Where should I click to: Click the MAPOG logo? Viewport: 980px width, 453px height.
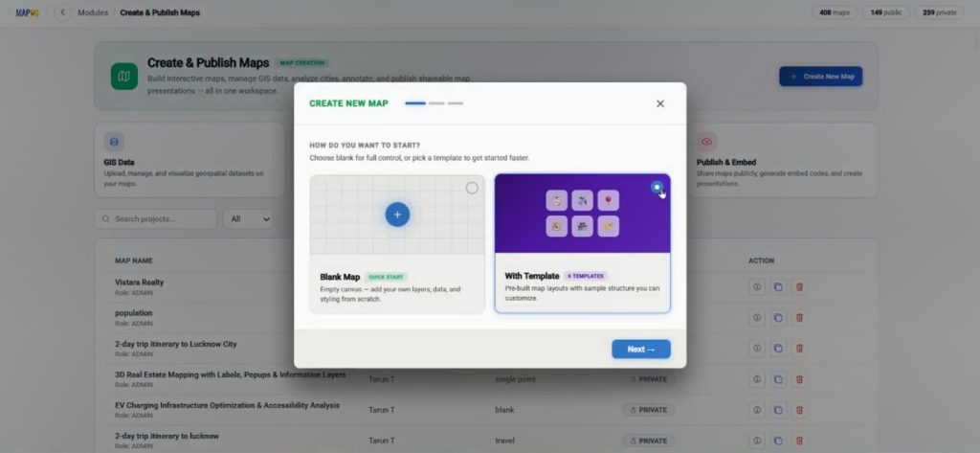28,12
